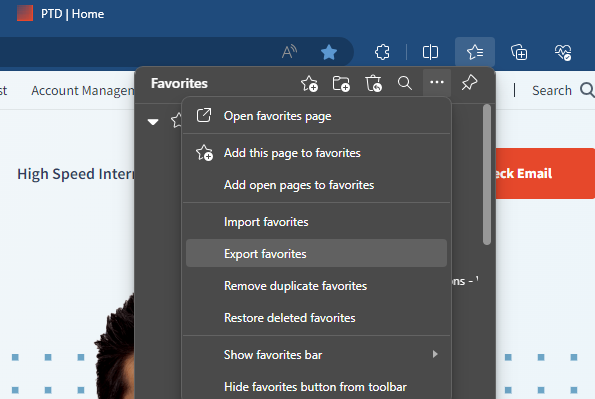Viewport: 595px width, 399px height.
Task: Click the Favorites toolbar button
Action: click(x=475, y=52)
